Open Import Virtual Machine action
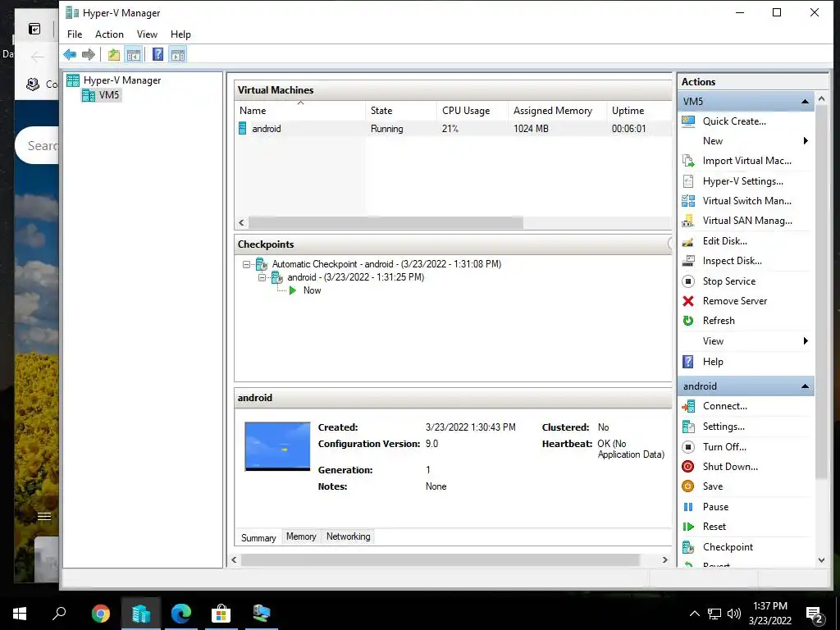Viewport: 840px width, 630px height. 746,161
